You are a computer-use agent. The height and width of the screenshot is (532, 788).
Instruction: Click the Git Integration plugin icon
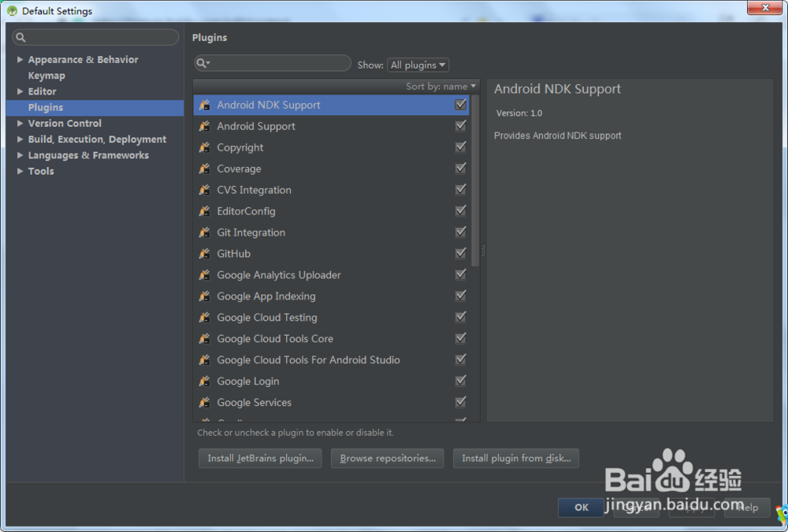[205, 233]
